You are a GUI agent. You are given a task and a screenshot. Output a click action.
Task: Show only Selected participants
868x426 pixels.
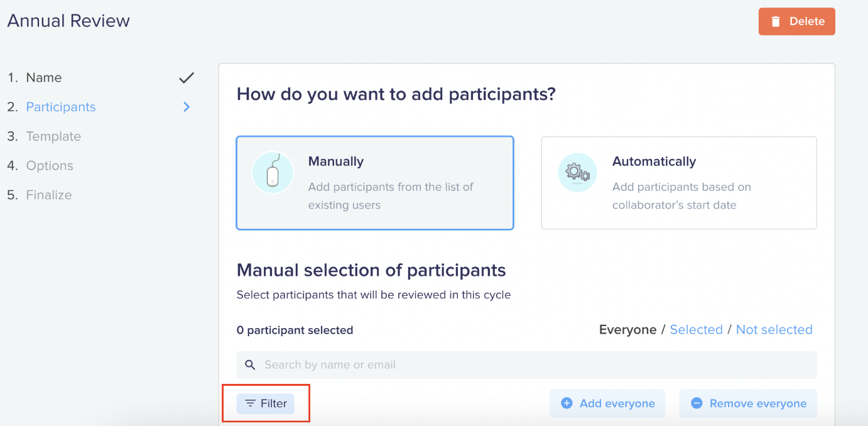point(696,330)
